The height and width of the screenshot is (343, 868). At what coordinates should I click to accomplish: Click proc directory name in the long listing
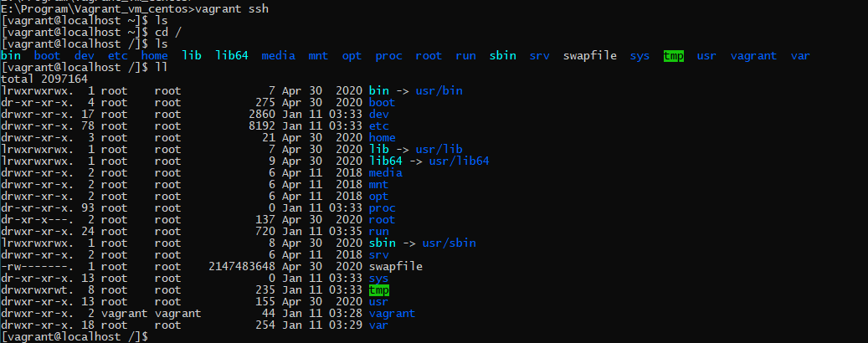click(x=382, y=207)
